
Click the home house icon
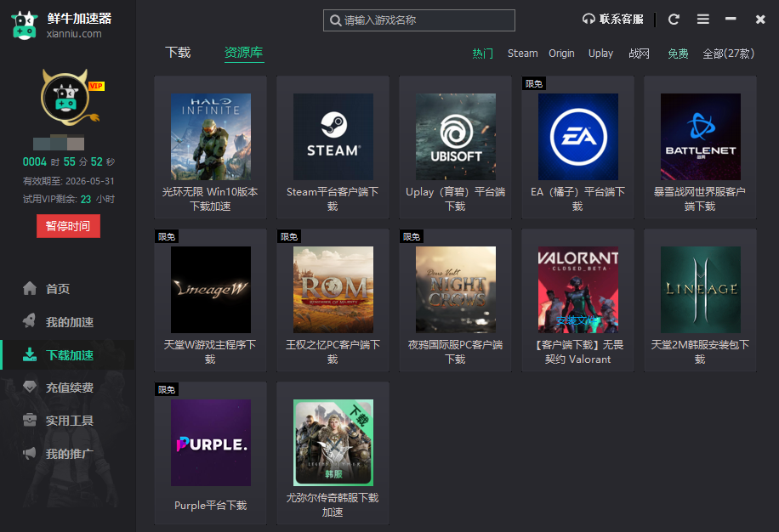[30, 288]
